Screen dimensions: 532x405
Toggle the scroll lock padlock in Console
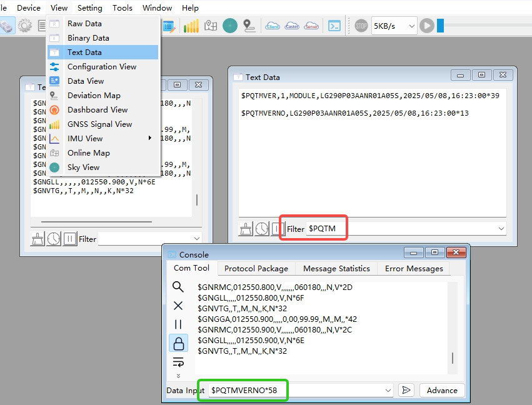point(178,343)
